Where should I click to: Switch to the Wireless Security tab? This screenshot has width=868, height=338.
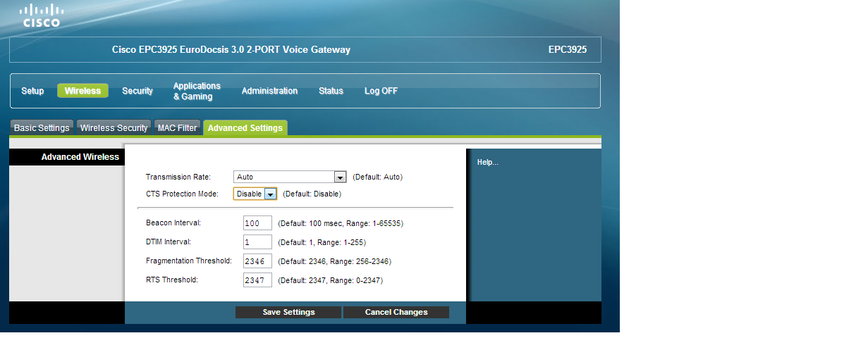(x=114, y=128)
